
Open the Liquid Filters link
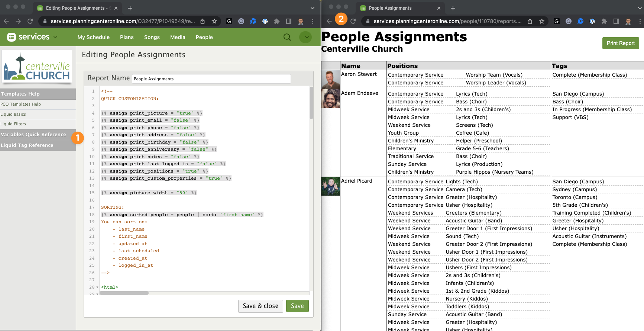[13, 124]
